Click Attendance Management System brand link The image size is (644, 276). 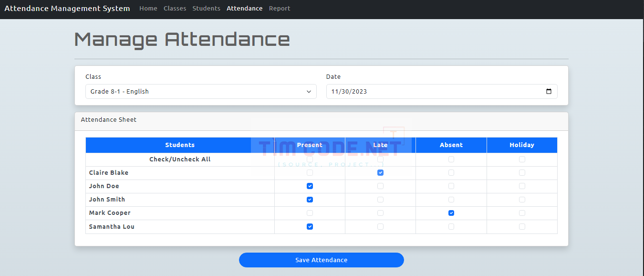[67, 9]
